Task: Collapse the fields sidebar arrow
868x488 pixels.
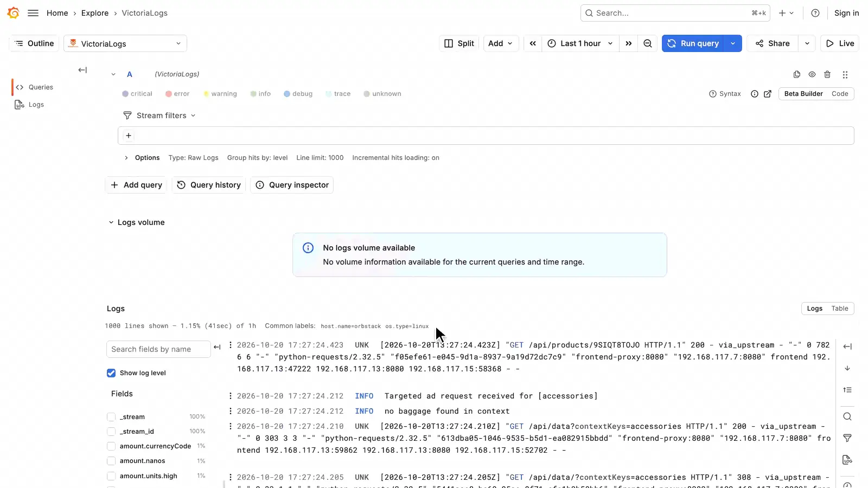Action: (x=218, y=347)
